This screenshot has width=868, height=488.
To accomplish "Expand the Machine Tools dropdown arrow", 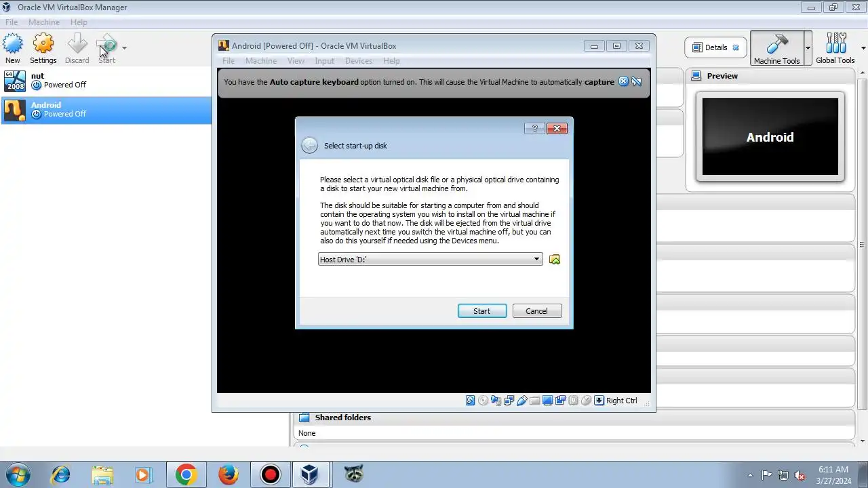I will pyautogui.click(x=808, y=48).
